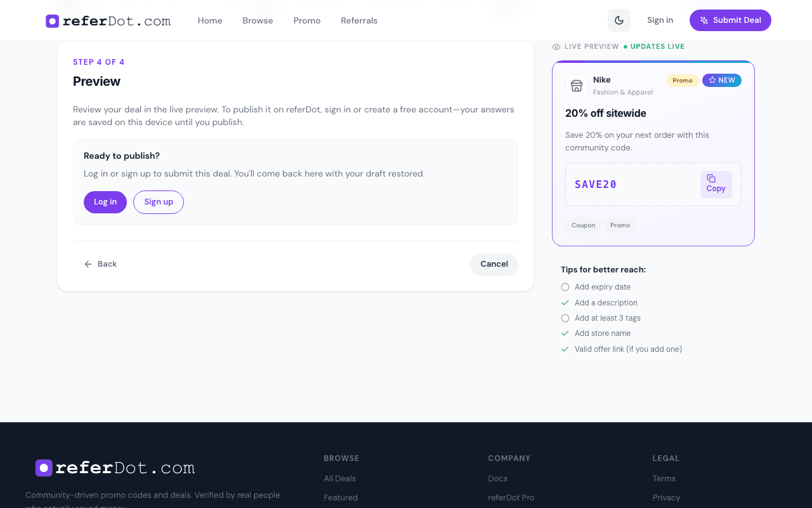Screen dimensions: 812x508
Task: Open the Browse nav item
Action: pos(258,20)
